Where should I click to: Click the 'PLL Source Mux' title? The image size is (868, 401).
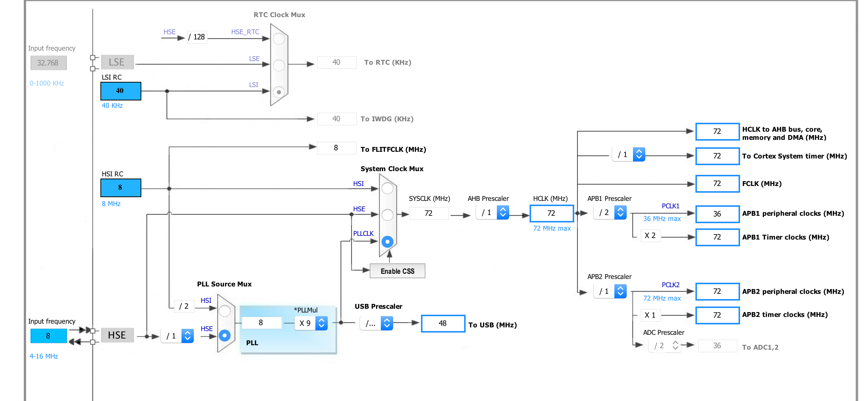pos(224,284)
